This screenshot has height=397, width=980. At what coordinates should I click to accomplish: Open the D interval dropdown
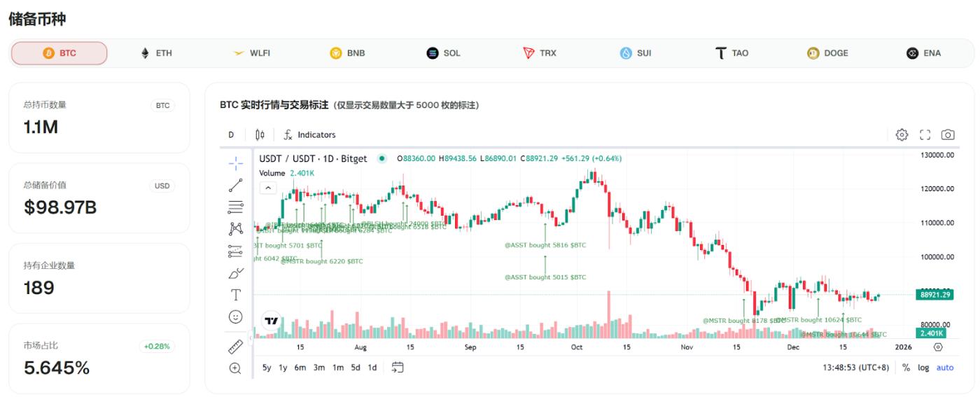point(231,134)
